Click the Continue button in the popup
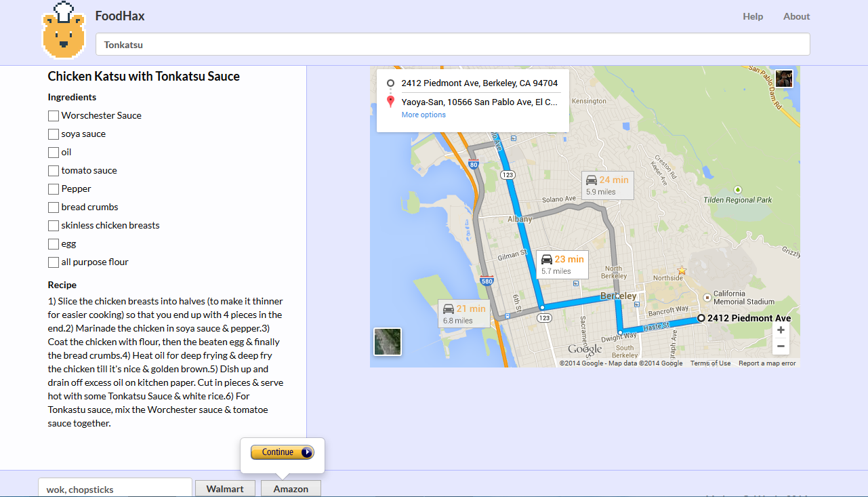 (x=283, y=452)
